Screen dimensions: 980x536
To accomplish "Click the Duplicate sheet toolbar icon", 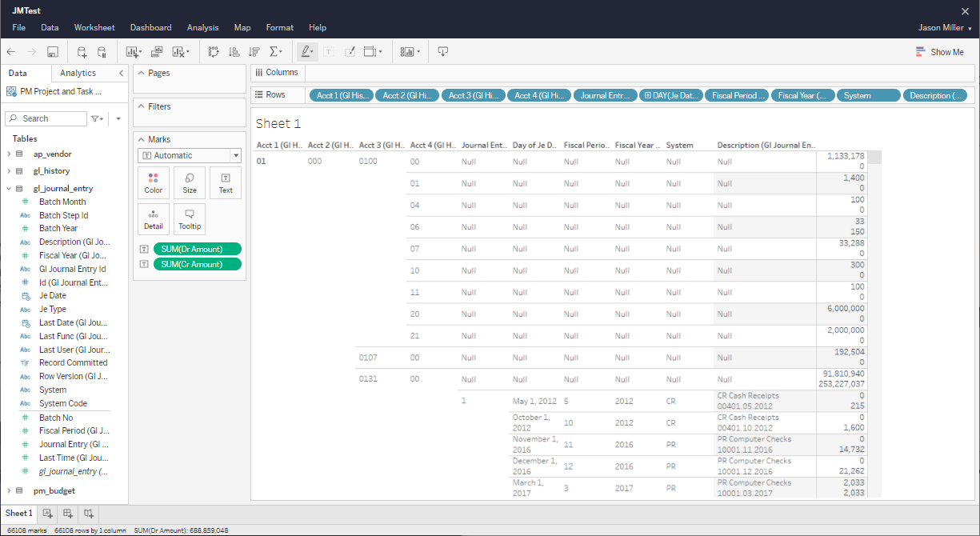I will tap(157, 52).
